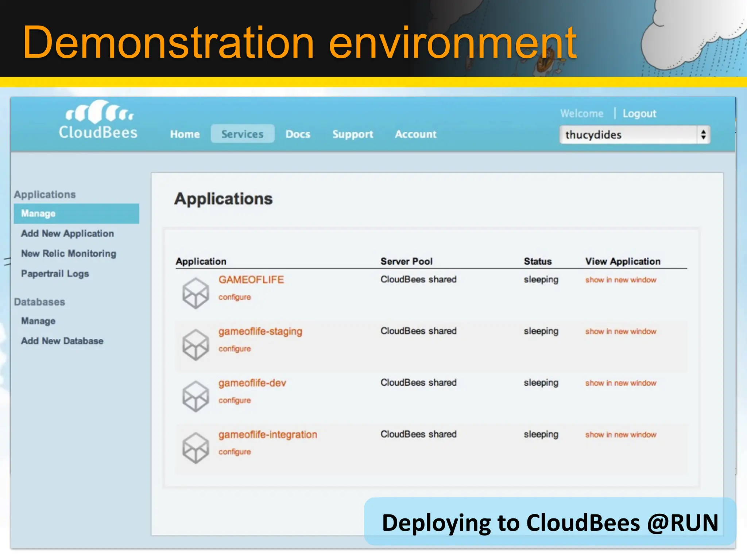Click the gameoflife-integration cube icon
The image size is (747, 560).
[x=196, y=448]
